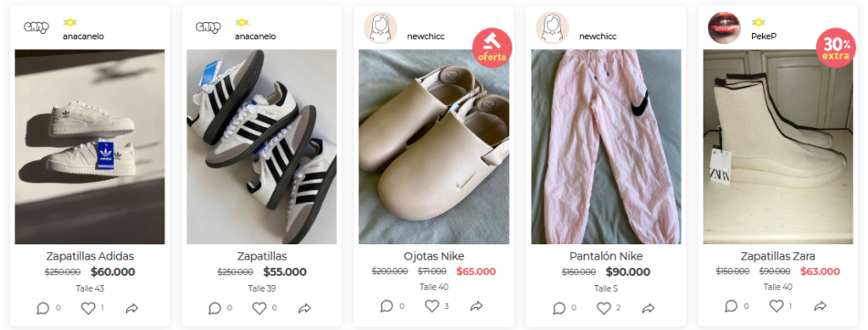868x330 pixels.
Task: Comment on the Zapatillas Zara listing
Action: (732, 305)
